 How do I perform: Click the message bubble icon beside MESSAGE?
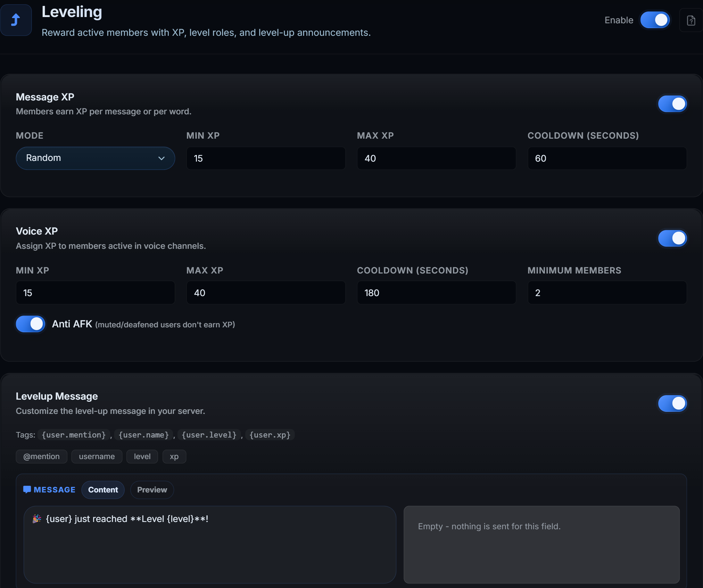(27, 490)
